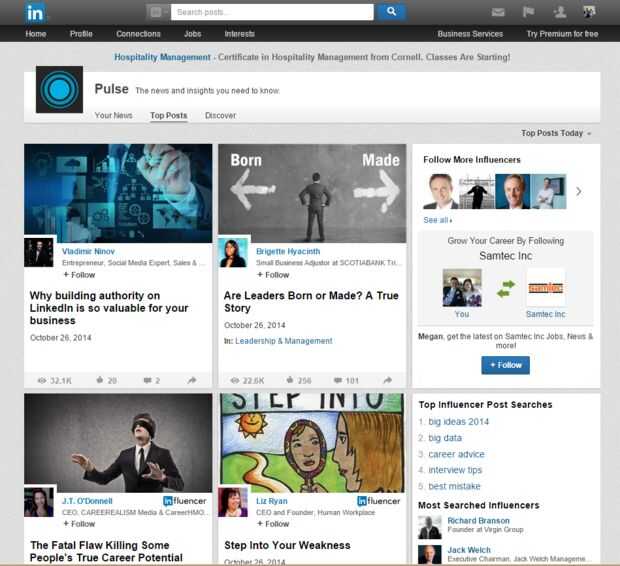Click See all influencers link
The image size is (620, 566).
pos(437,220)
